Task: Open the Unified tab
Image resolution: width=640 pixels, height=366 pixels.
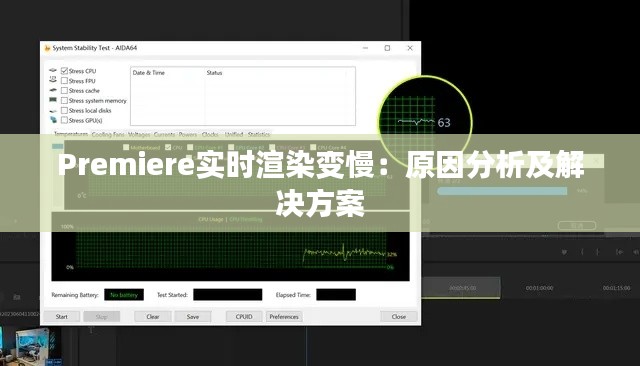Action: 234,134
